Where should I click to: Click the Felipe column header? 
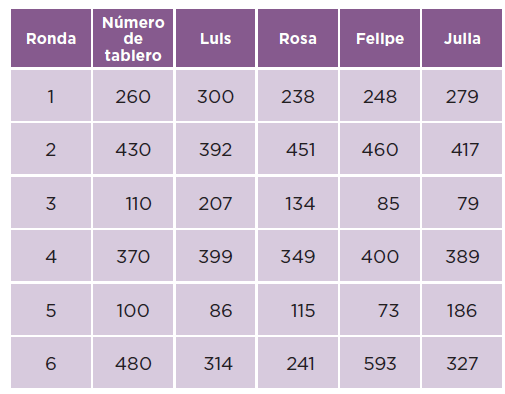(x=380, y=38)
